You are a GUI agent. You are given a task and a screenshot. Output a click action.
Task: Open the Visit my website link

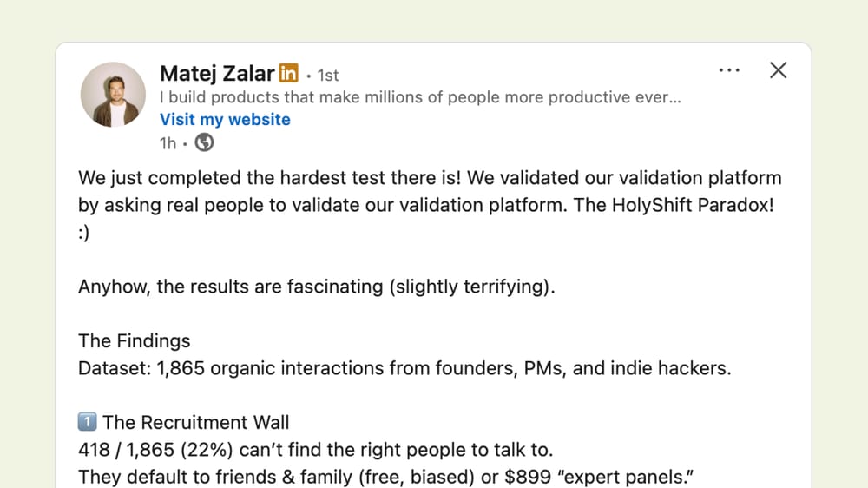(x=225, y=120)
